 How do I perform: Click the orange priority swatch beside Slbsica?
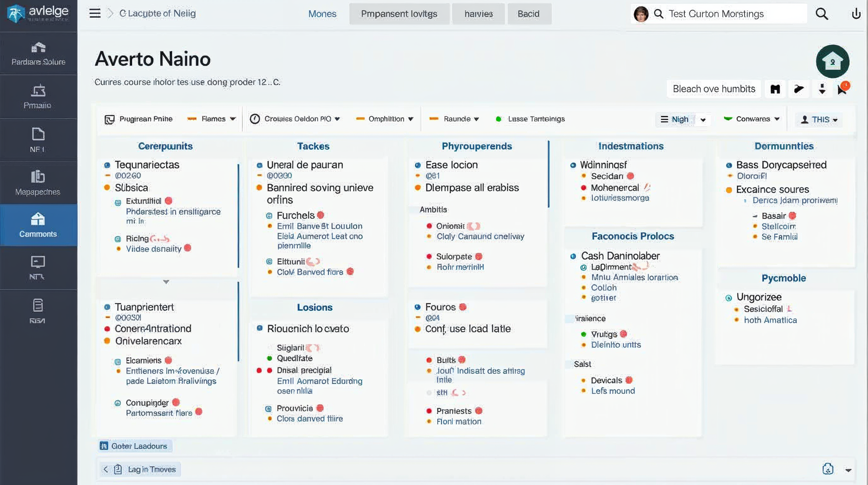tap(107, 188)
